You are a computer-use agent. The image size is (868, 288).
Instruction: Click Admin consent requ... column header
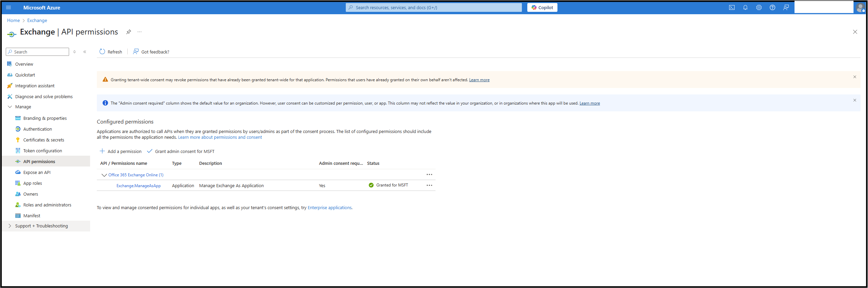point(341,163)
